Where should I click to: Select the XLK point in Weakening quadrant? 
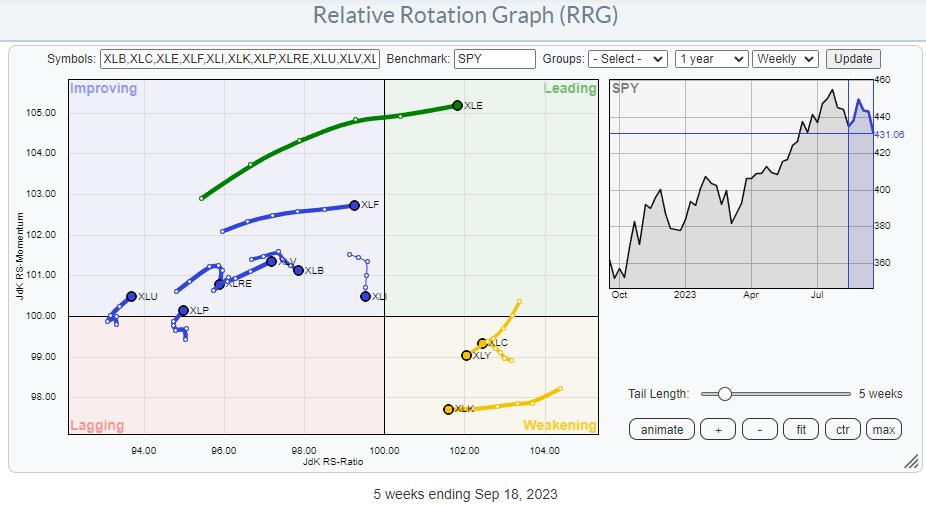(x=448, y=409)
